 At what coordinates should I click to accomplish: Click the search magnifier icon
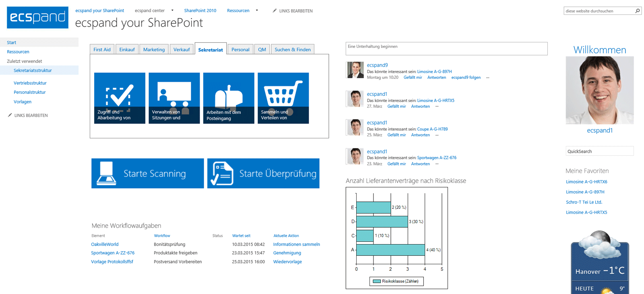638,11
